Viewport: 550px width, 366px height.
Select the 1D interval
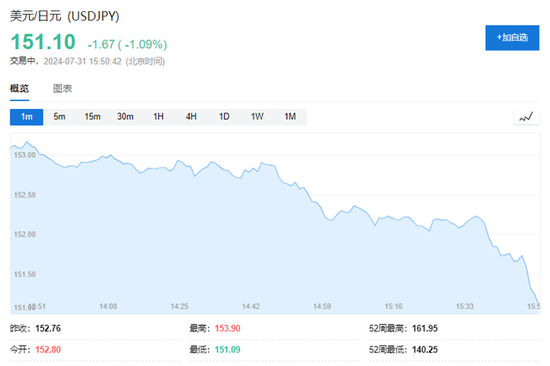click(224, 117)
